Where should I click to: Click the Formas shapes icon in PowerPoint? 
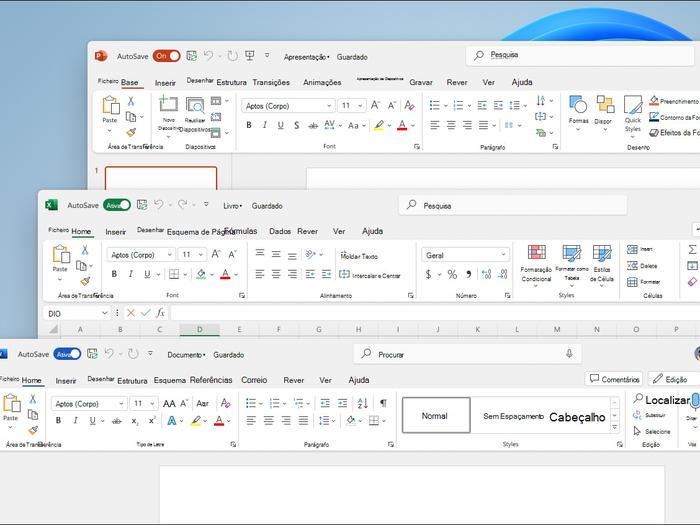pos(578,106)
